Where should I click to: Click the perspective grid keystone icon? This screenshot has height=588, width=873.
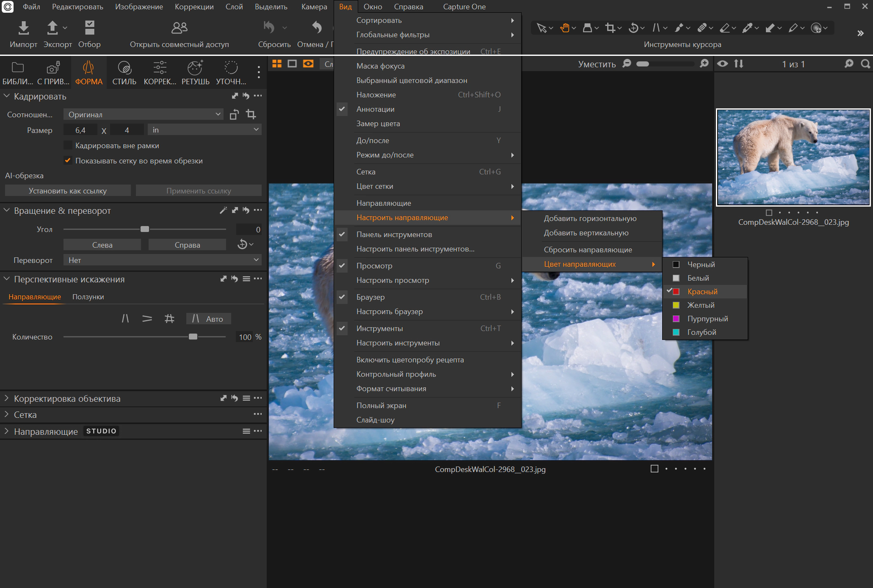tap(169, 319)
